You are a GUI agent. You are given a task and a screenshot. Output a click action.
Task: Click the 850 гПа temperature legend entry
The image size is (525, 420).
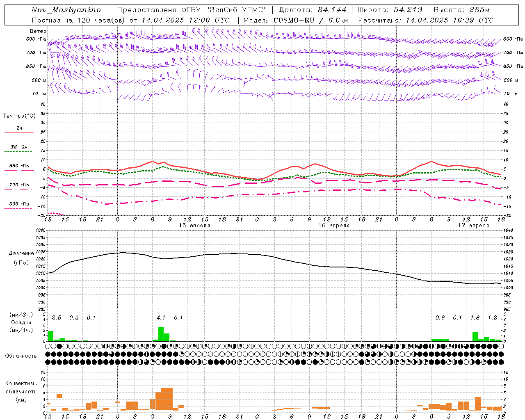click(19, 166)
